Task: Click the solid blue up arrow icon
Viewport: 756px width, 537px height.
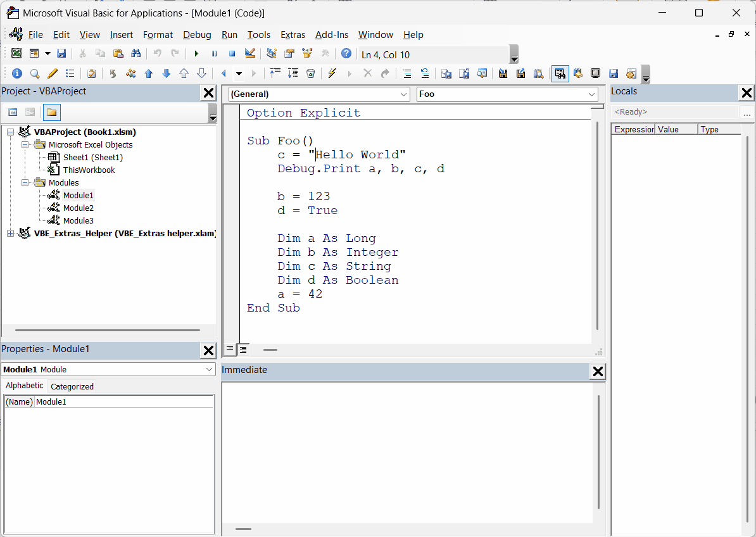Action: tap(149, 73)
